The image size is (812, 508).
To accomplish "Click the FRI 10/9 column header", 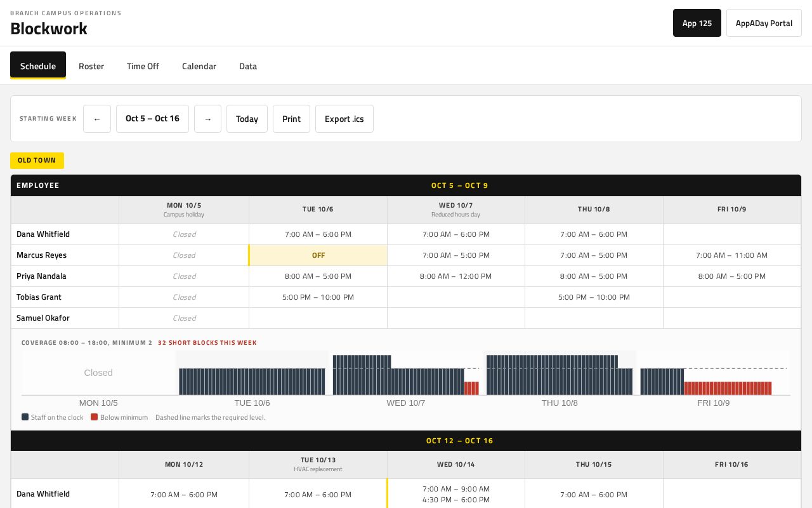I will [x=731, y=210].
